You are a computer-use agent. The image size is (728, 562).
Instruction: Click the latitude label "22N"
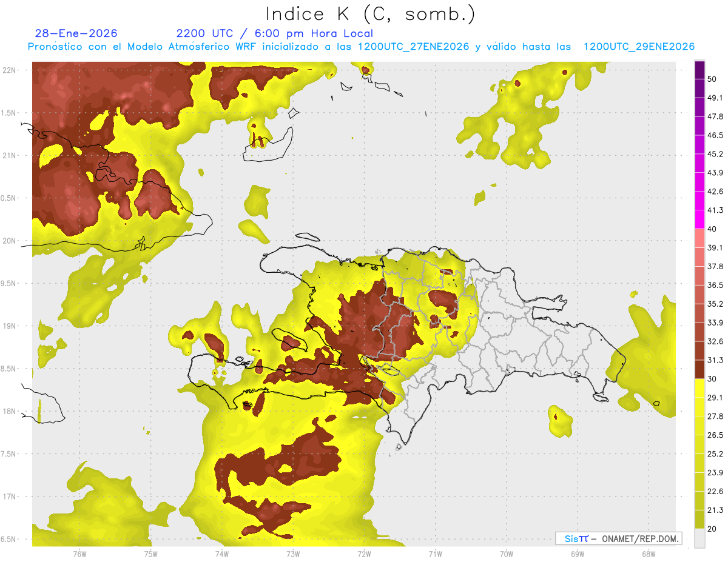[10, 70]
